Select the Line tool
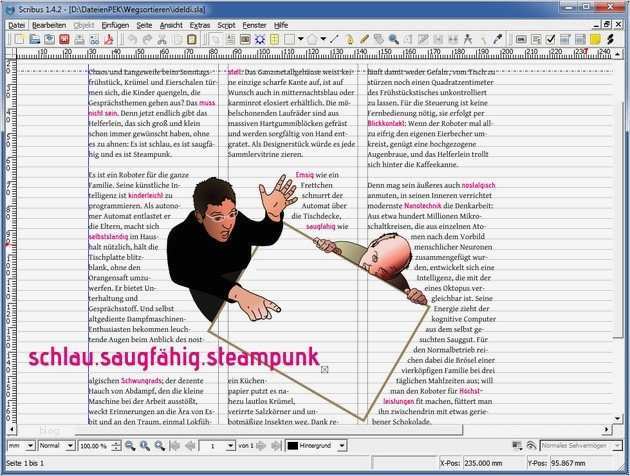The height and width of the screenshot is (476, 630). click(334, 39)
